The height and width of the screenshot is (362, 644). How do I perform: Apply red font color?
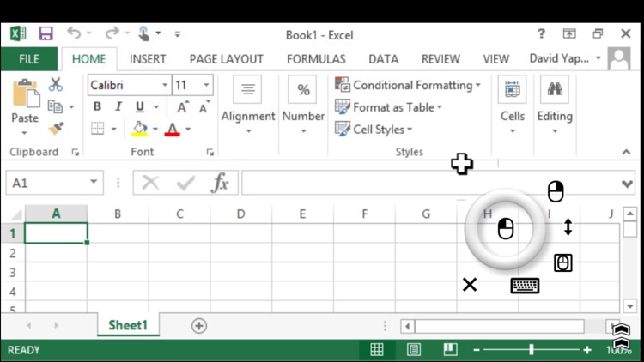pyautogui.click(x=172, y=130)
